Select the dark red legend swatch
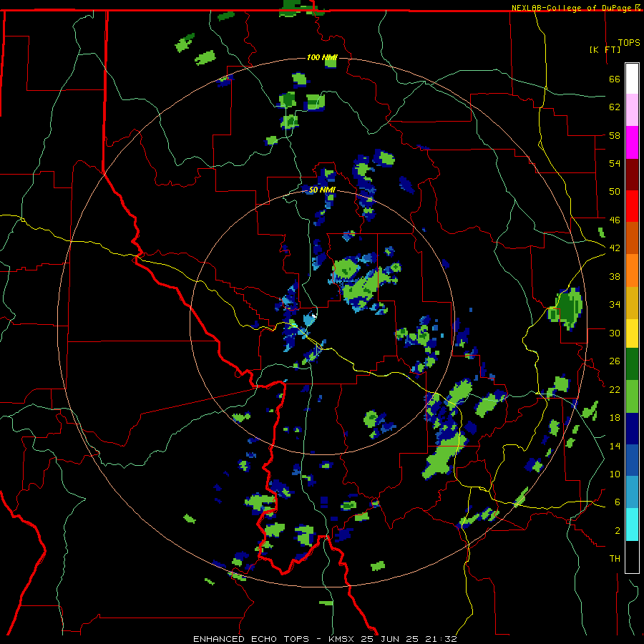This screenshot has width=644, height=644. point(632,174)
